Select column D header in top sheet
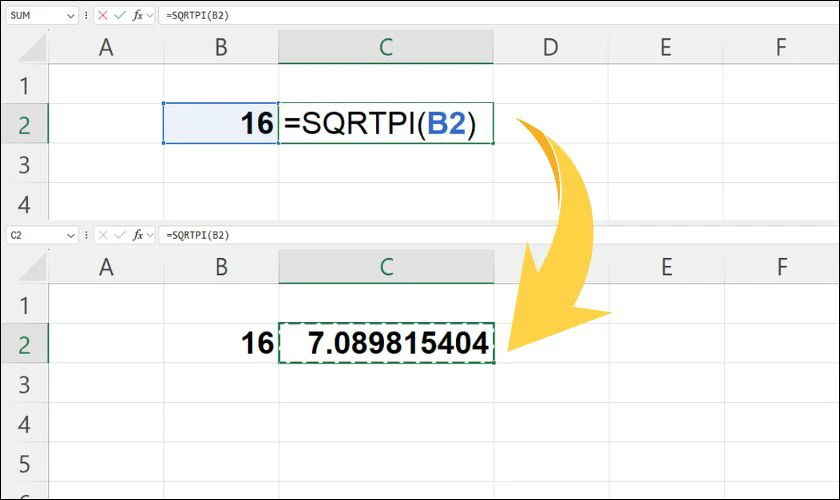 [551, 47]
